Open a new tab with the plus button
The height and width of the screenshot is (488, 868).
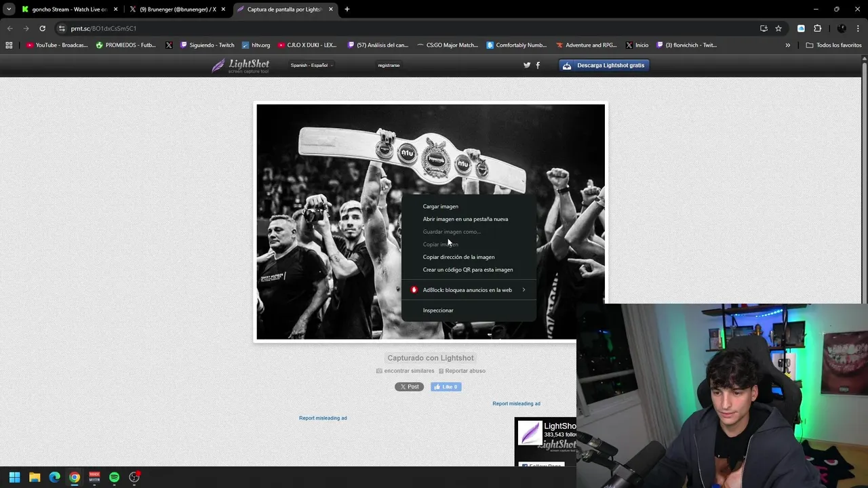(x=347, y=9)
